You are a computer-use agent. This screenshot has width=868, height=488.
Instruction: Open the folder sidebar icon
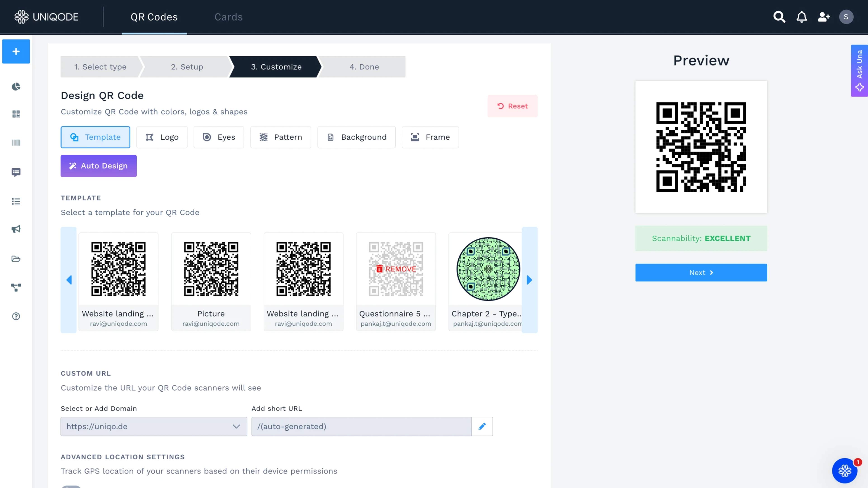[x=16, y=259]
